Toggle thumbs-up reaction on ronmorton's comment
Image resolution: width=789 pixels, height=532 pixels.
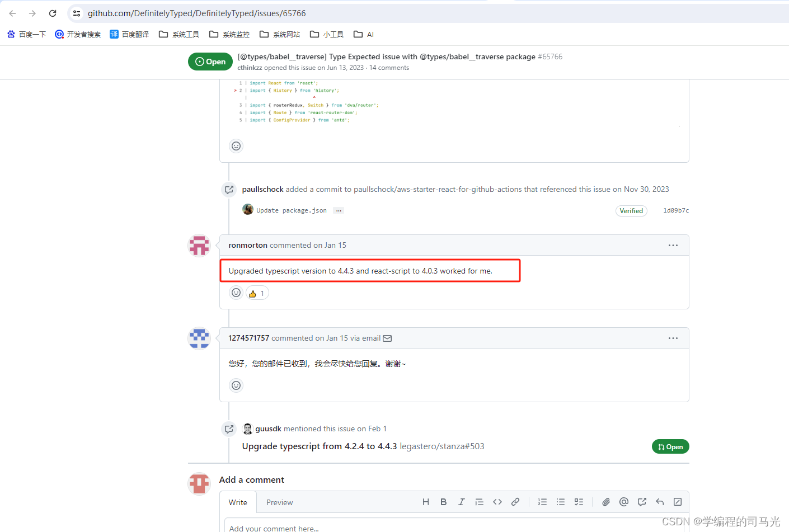[x=257, y=293]
